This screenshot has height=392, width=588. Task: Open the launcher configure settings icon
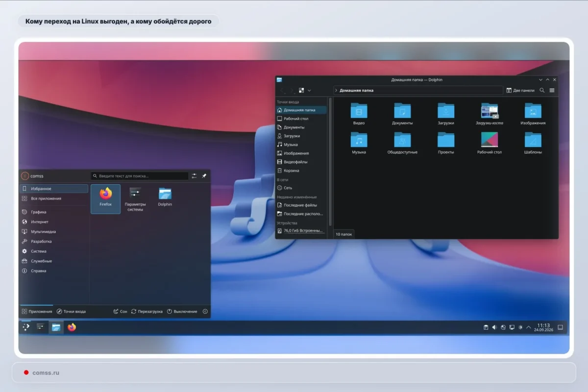pyautogui.click(x=194, y=176)
